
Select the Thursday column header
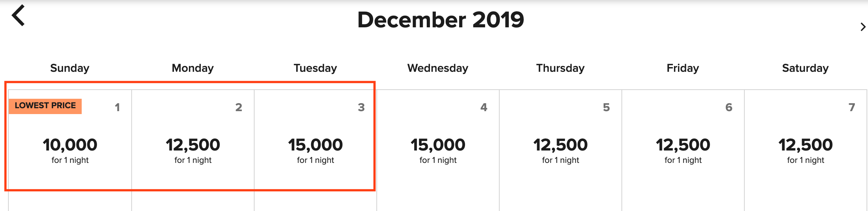pos(560,68)
